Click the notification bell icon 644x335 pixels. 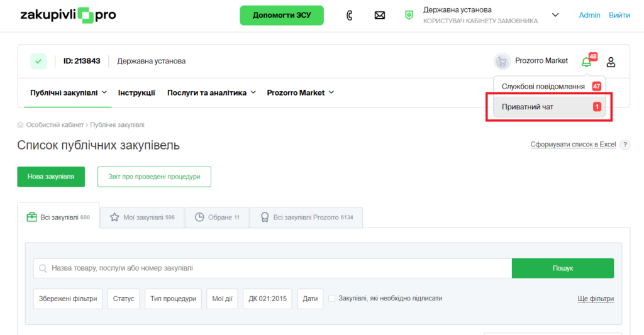click(x=586, y=62)
